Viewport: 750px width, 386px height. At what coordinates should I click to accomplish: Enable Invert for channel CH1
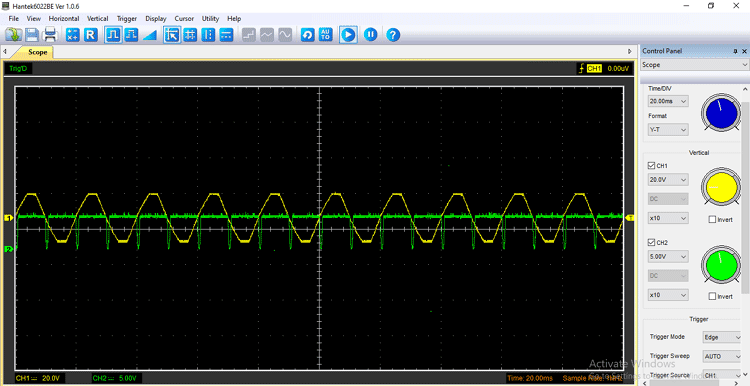(712, 220)
